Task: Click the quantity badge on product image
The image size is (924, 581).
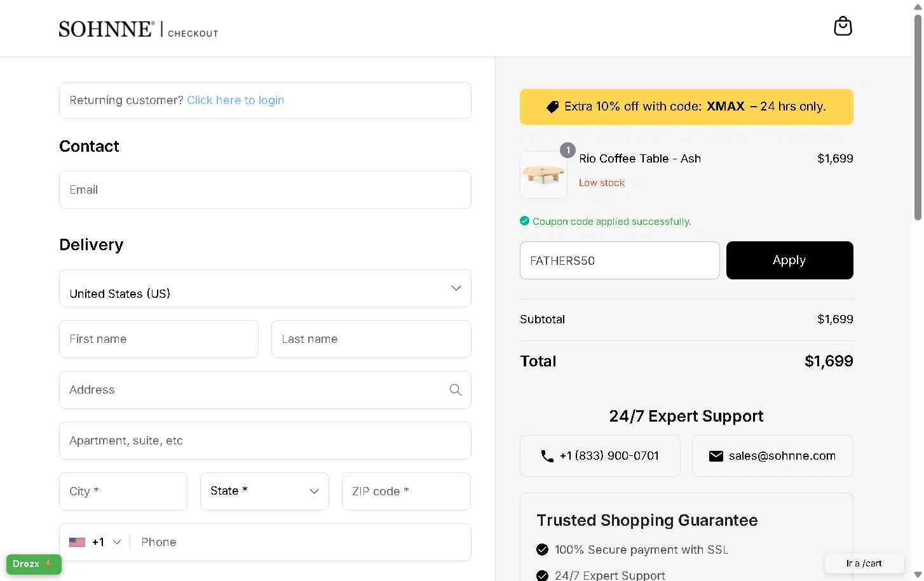Action: click(567, 150)
